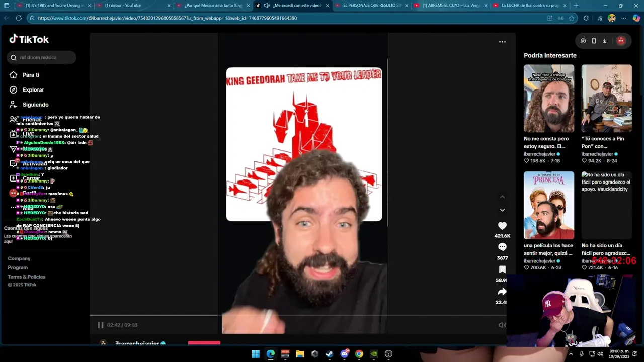Pause the playing video

click(100, 325)
